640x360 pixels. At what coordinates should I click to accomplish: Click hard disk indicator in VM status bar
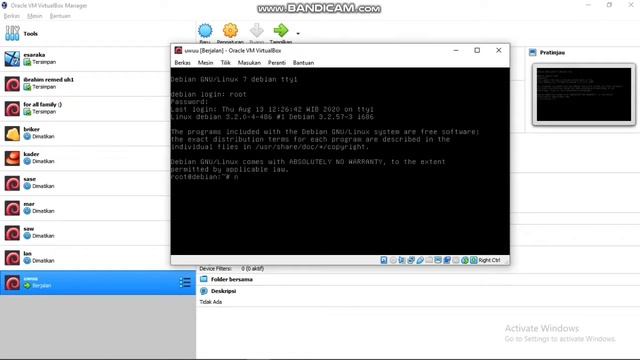click(384, 260)
